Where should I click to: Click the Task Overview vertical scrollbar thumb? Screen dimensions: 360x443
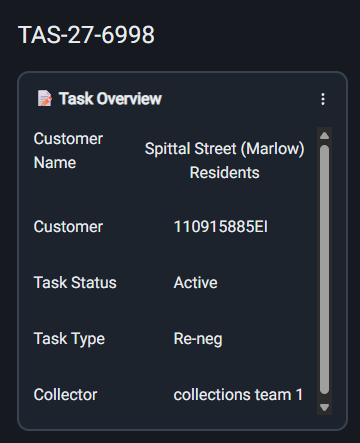[324, 270]
